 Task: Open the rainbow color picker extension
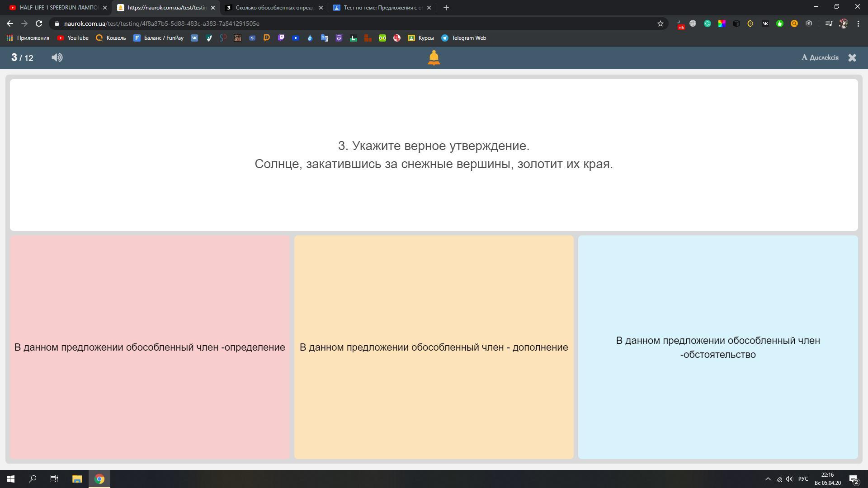pos(722,23)
